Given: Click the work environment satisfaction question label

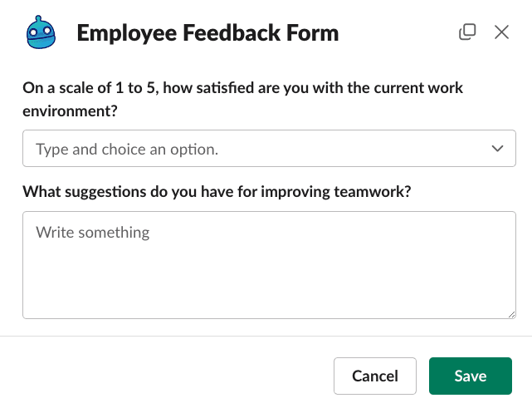Looking at the screenshot, I should [x=242, y=98].
